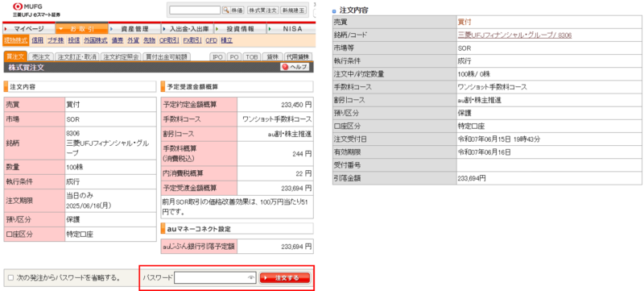Click the 買付 value in the right 注文内容 table
This screenshot has width=644, height=291.
[464, 23]
